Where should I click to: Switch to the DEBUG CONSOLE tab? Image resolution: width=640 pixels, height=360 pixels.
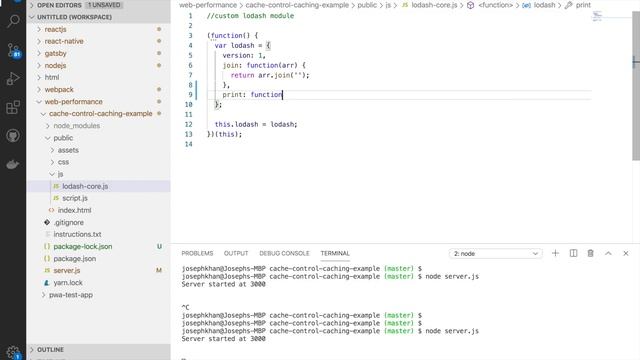[284, 253]
